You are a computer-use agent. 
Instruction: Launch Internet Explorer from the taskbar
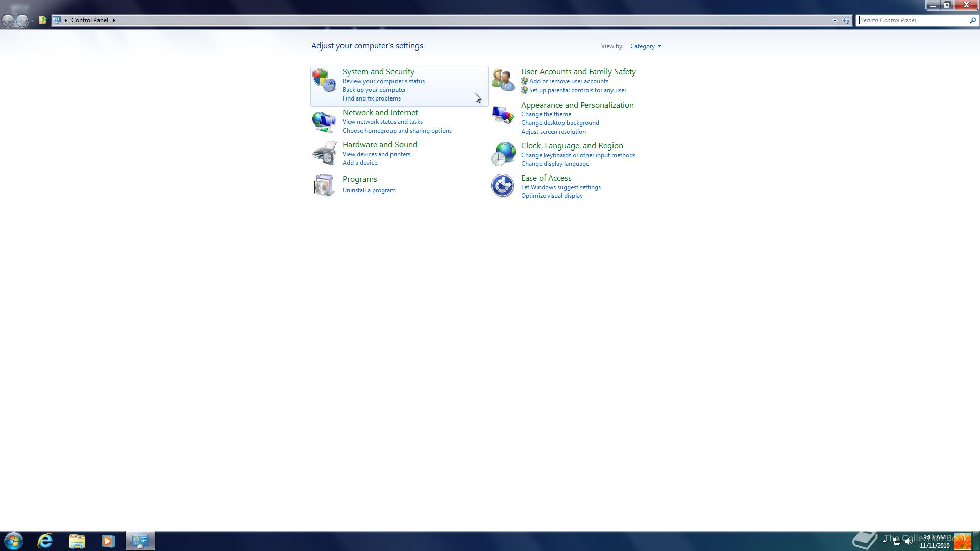pyautogui.click(x=45, y=541)
